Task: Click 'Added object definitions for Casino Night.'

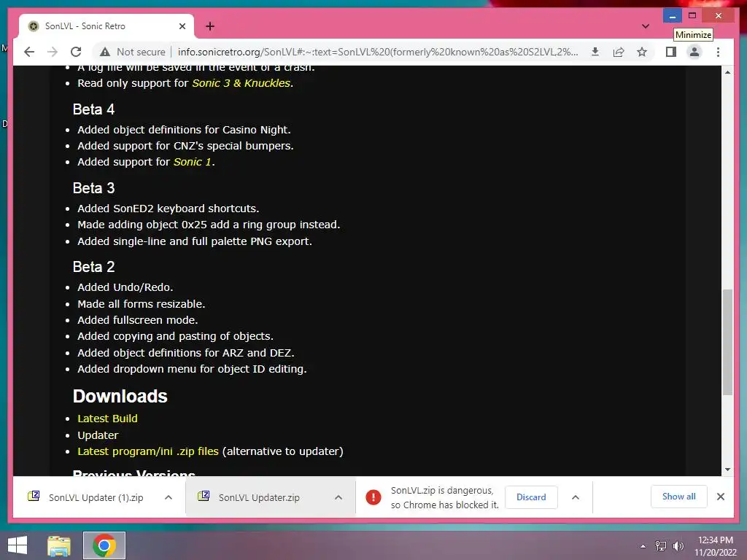Action: click(184, 130)
